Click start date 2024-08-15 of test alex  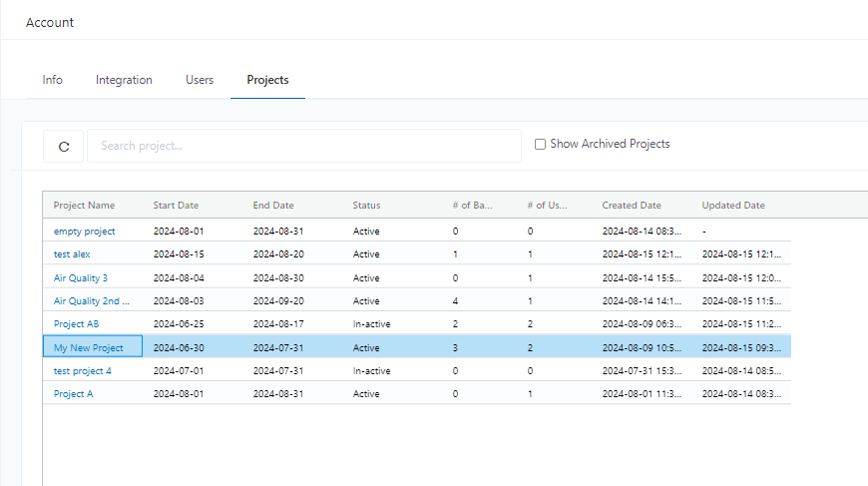[x=179, y=254]
